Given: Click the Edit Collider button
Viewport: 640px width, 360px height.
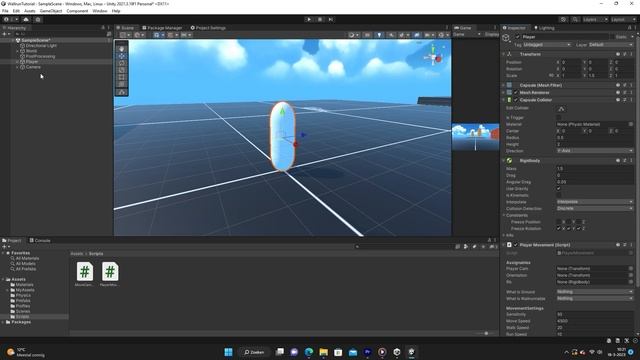Looking at the screenshot, I should point(561,109).
